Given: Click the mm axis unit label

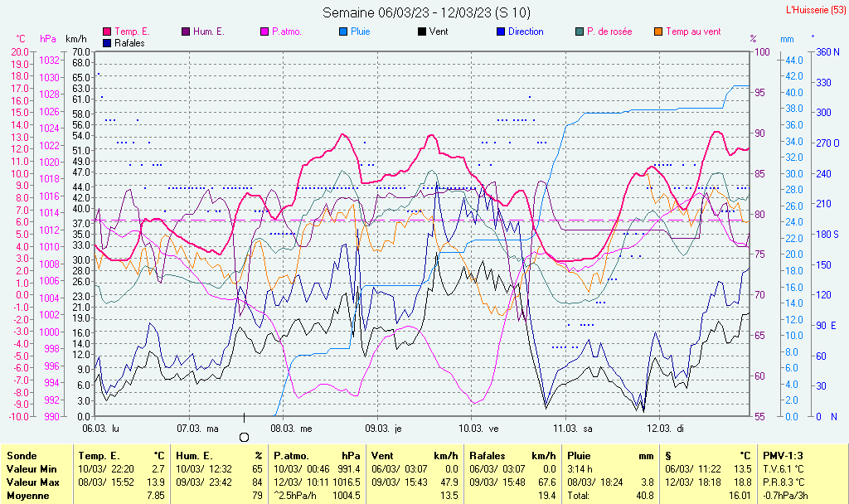Looking at the screenshot, I should [x=787, y=40].
